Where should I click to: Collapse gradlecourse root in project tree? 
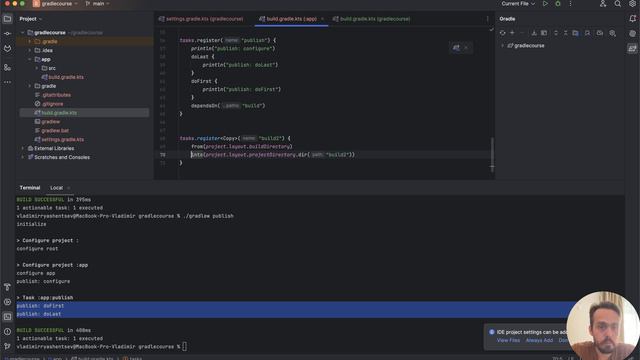coord(23,33)
